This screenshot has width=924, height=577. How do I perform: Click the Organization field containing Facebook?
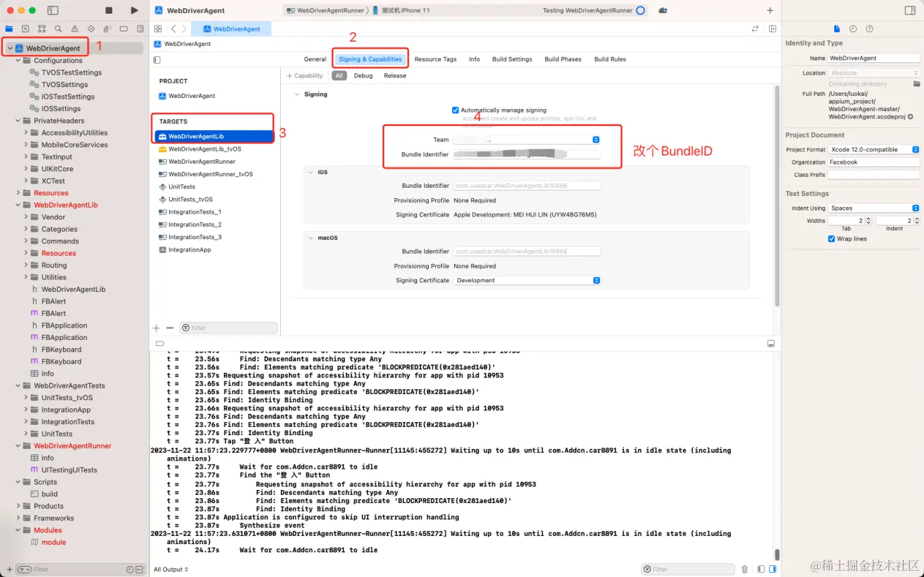tap(873, 162)
